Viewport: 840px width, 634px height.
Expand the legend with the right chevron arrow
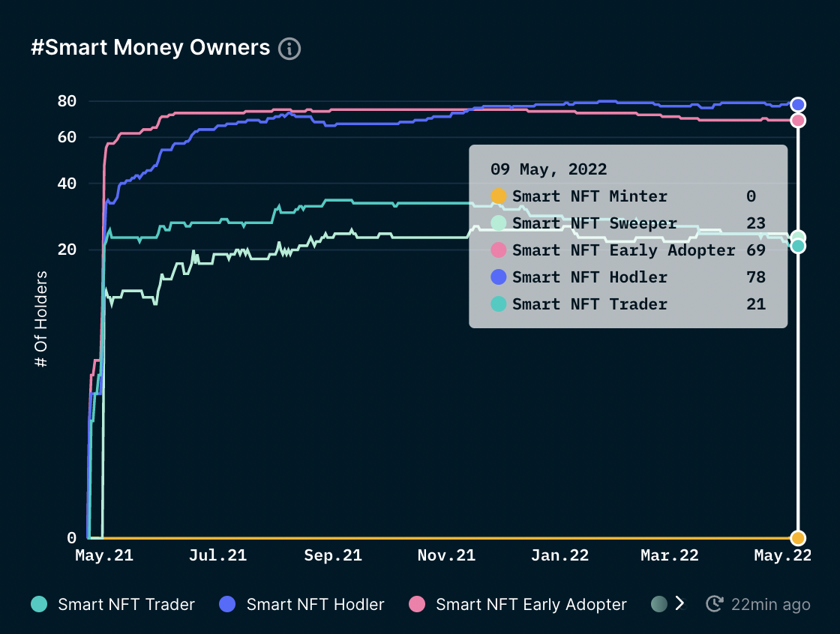[x=680, y=603]
